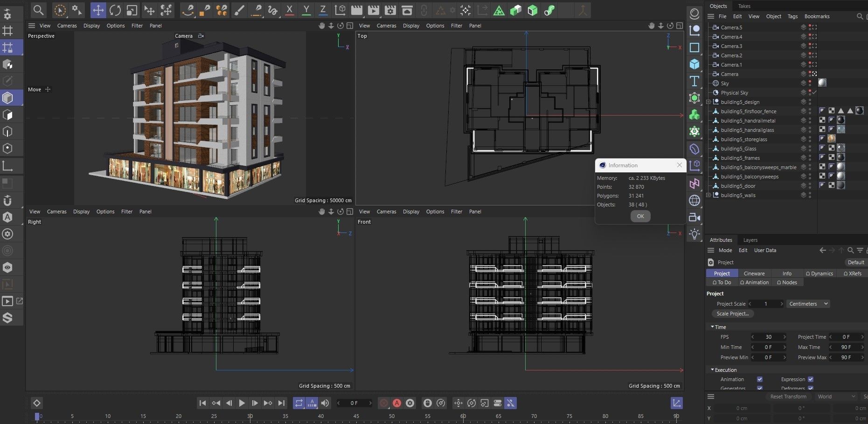This screenshot has height=424, width=868.
Task: Collapse the Execution section
Action: (x=712, y=370)
